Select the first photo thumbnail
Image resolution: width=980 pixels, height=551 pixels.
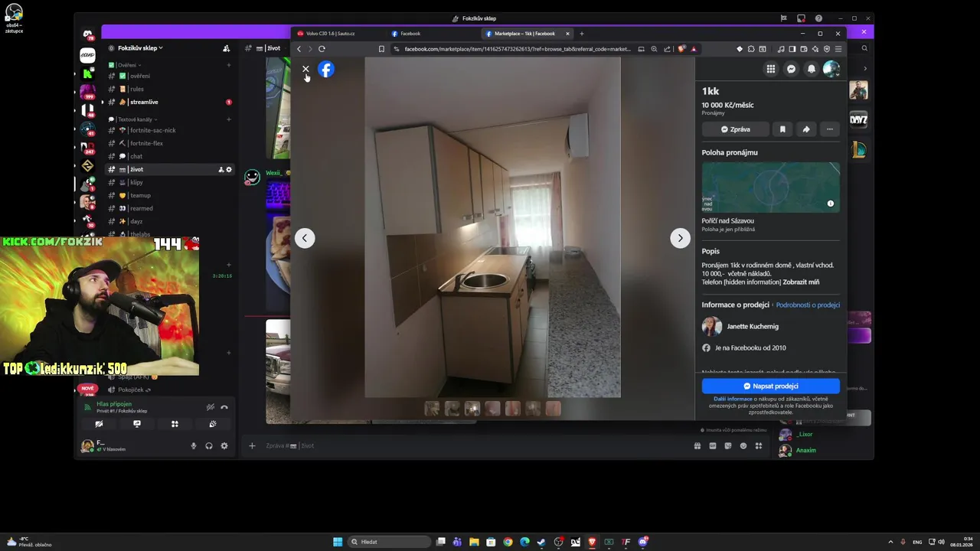(x=432, y=409)
